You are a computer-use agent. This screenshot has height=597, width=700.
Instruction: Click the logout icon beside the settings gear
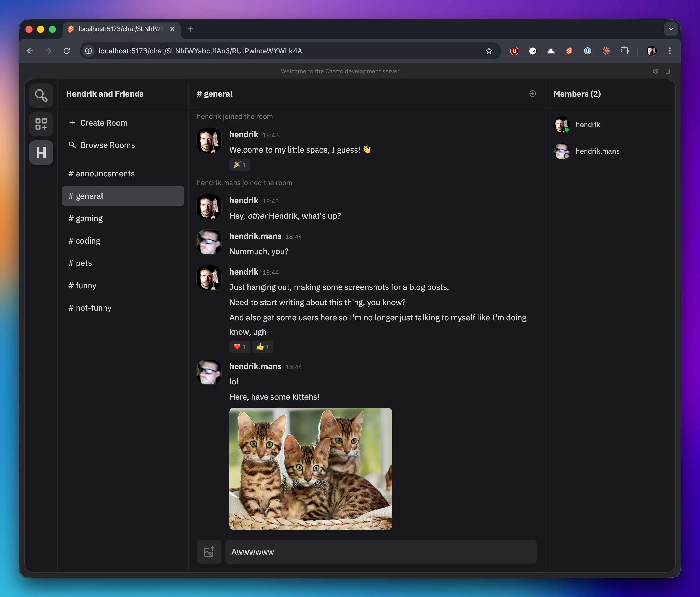[x=668, y=71]
